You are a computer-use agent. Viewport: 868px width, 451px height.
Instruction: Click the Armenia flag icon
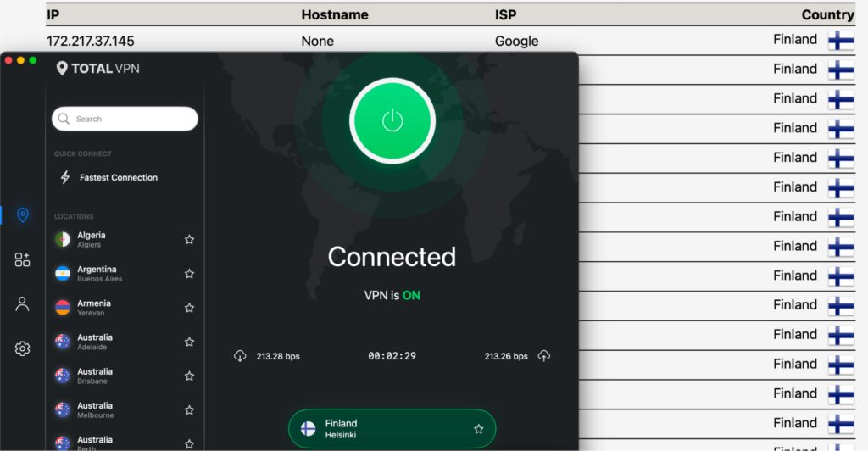63,308
